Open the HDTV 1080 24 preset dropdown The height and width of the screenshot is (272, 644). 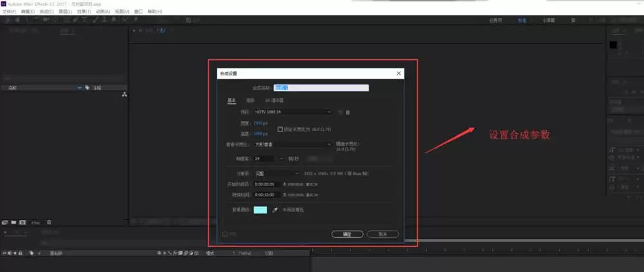(292, 112)
